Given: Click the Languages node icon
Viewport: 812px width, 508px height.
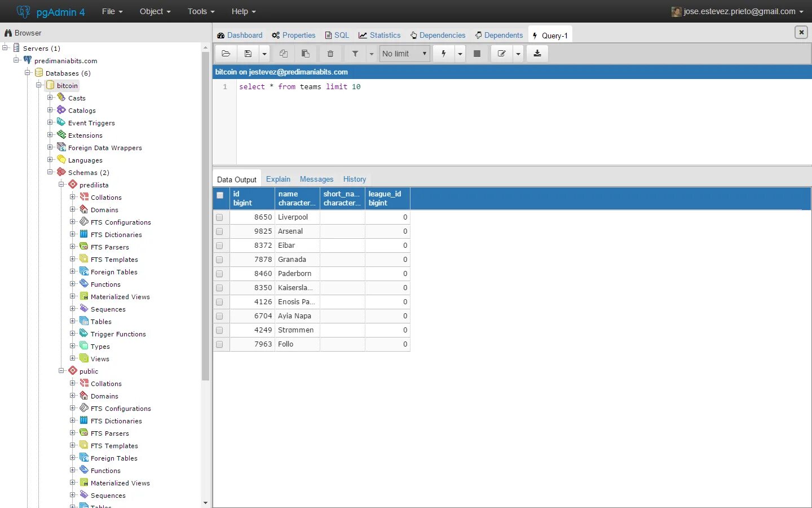Looking at the screenshot, I should (61, 160).
